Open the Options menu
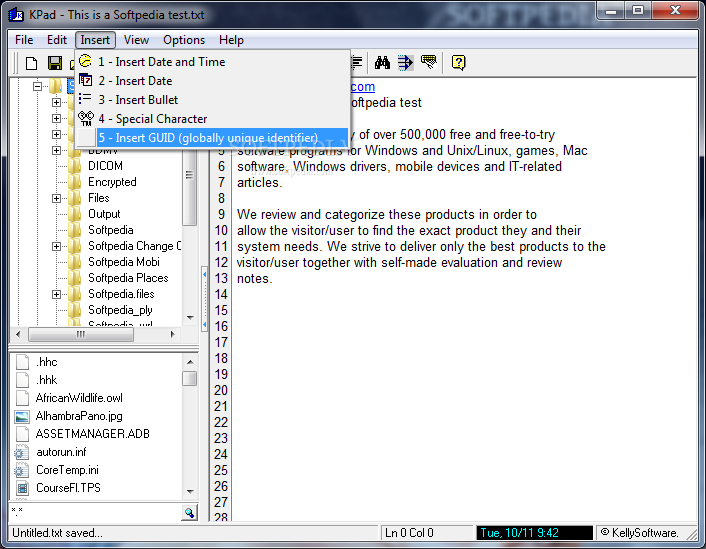Image resolution: width=706 pixels, height=549 pixels. click(x=184, y=40)
